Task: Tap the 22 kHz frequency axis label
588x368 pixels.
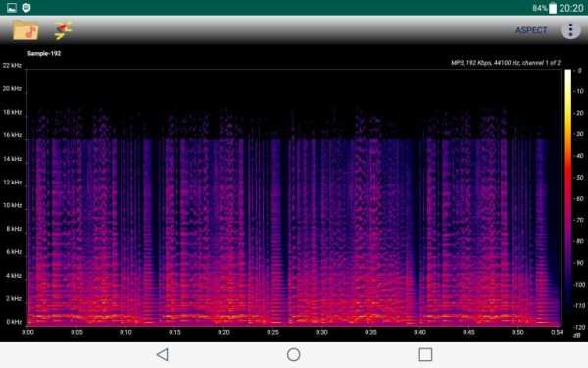Action: [12, 66]
